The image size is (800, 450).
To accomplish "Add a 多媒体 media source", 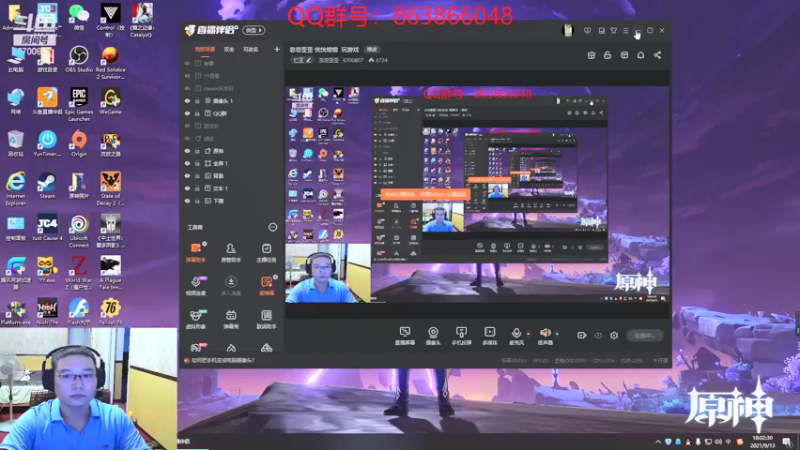I will click(x=490, y=336).
